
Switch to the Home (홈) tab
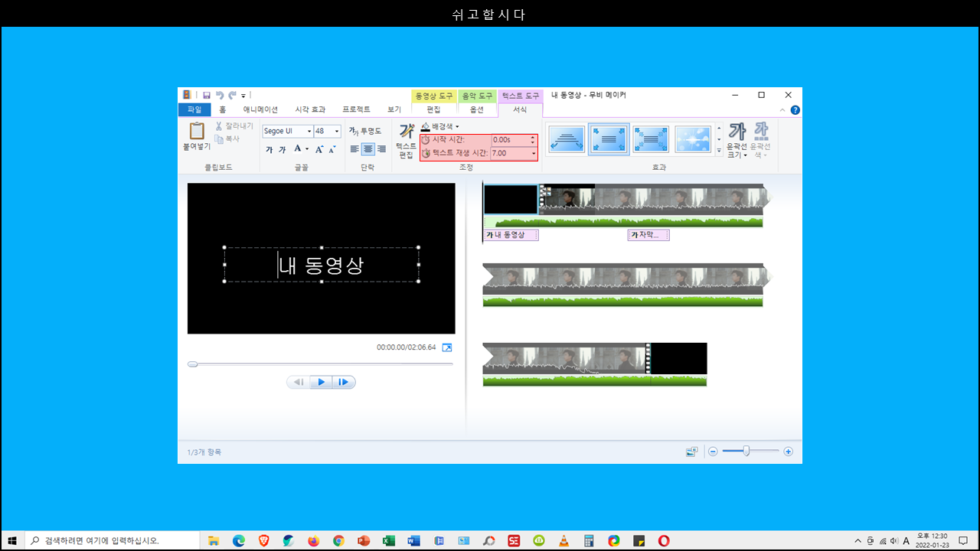222,110
